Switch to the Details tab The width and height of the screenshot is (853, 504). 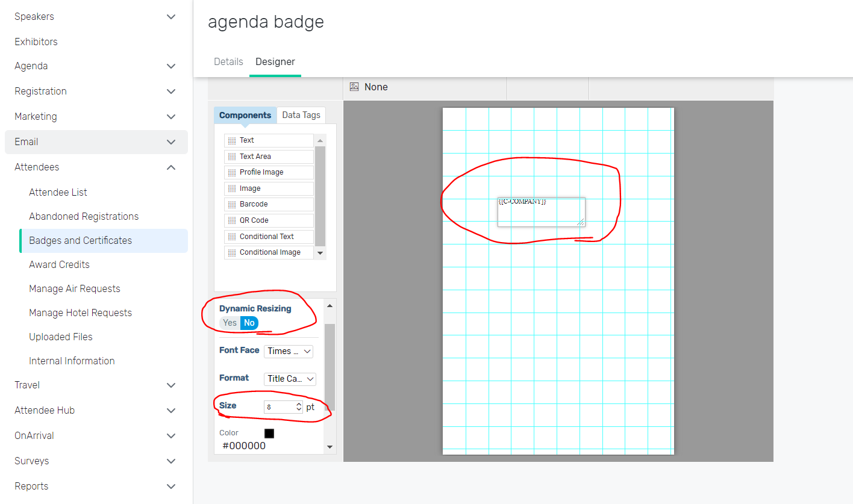(228, 61)
